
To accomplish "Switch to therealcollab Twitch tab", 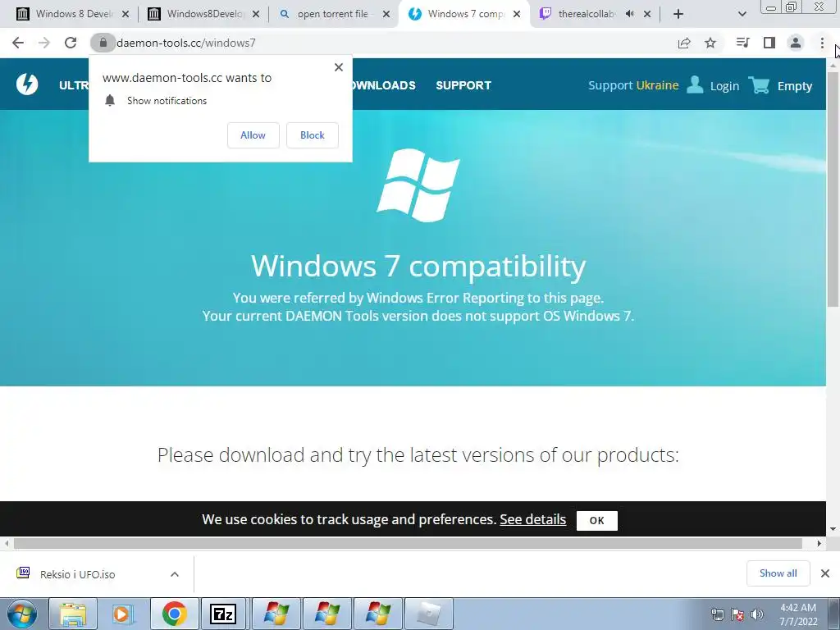I will (x=586, y=14).
